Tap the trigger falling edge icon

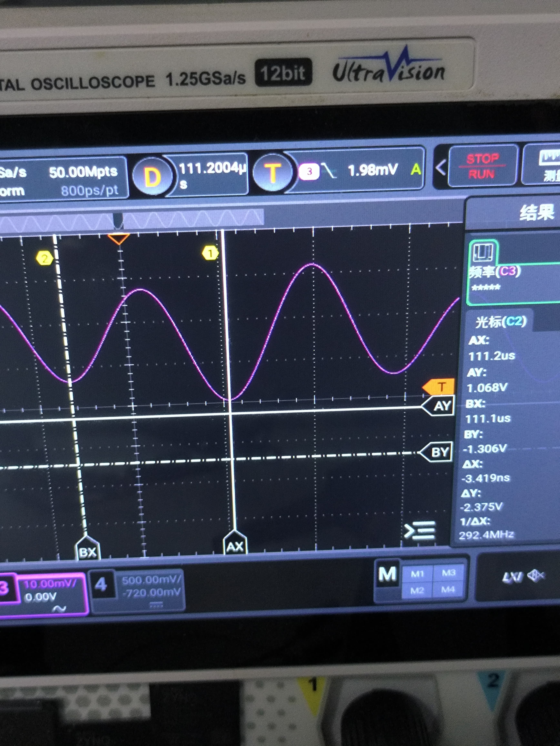[x=329, y=171]
